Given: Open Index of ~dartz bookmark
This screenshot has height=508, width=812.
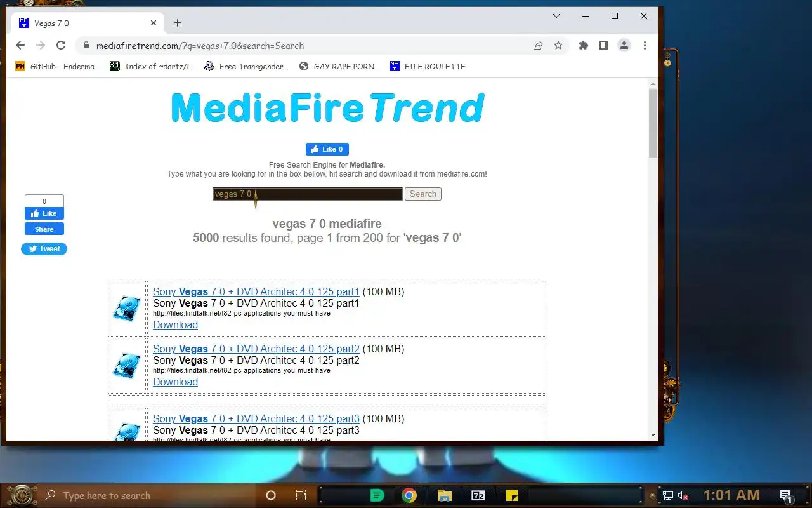Looking at the screenshot, I should click(x=152, y=66).
